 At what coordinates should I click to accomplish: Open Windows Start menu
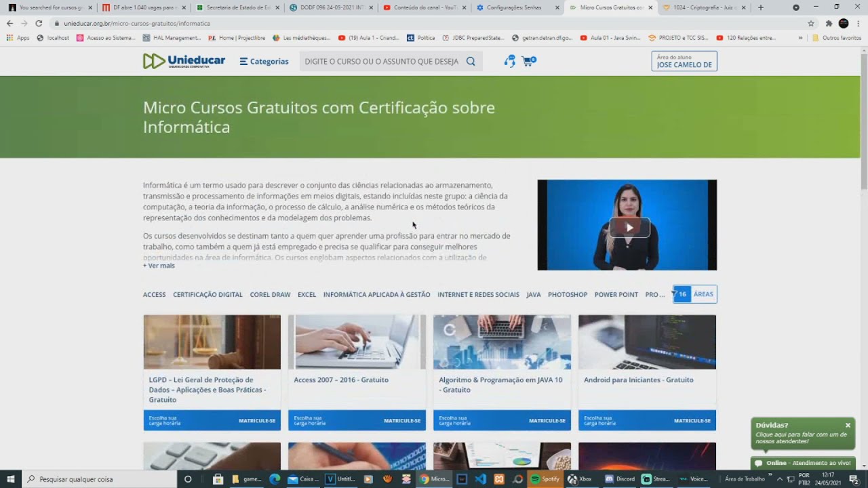click(11, 479)
